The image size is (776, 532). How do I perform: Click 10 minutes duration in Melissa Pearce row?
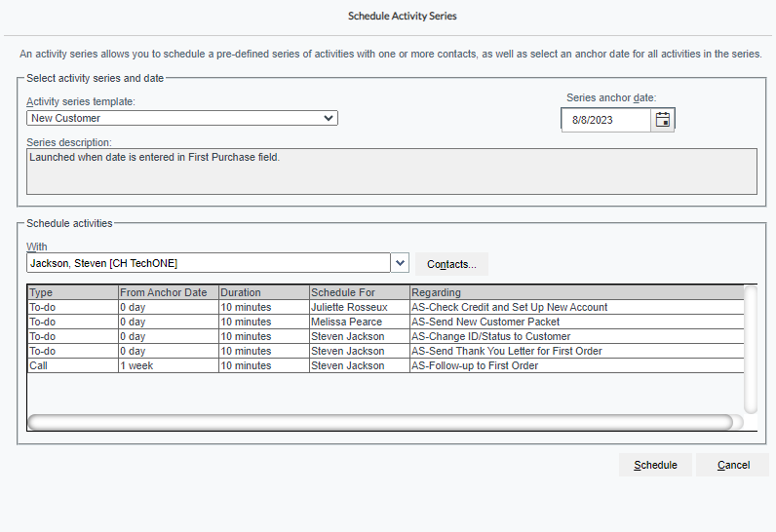pos(264,322)
